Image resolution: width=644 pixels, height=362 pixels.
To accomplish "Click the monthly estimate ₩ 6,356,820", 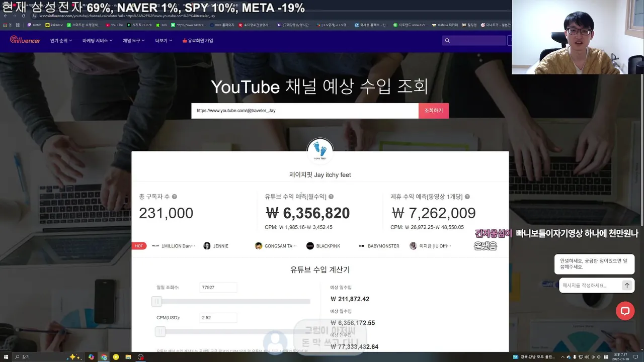I will [307, 213].
